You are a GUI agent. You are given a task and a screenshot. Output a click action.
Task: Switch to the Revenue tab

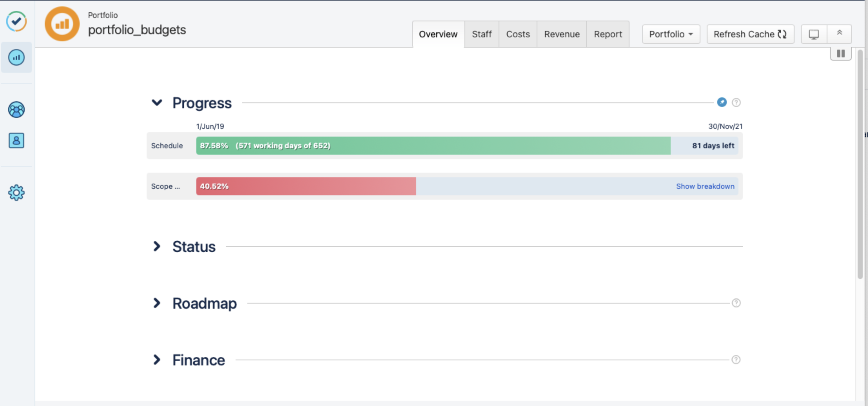click(x=561, y=34)
